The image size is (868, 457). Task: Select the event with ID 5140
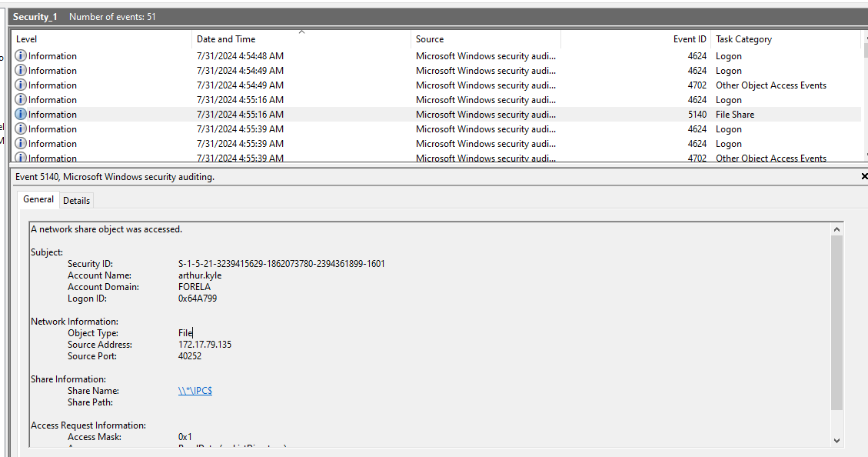coord(436,114)
